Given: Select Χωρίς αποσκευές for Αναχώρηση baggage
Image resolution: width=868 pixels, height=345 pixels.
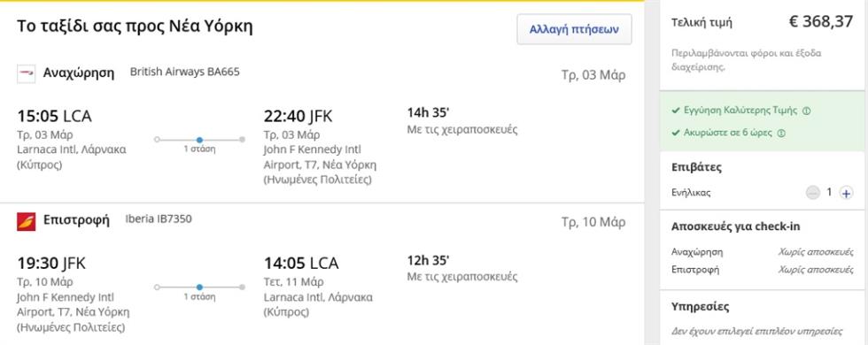Looking at the screenshot, I should (x=816, y=252).
